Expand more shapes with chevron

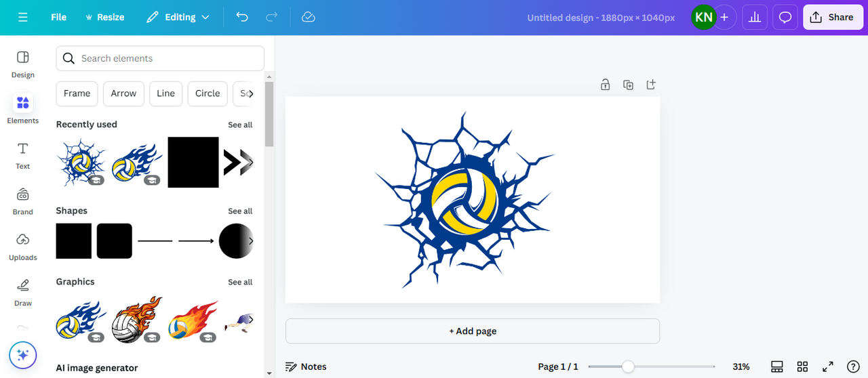coord(250,240)
